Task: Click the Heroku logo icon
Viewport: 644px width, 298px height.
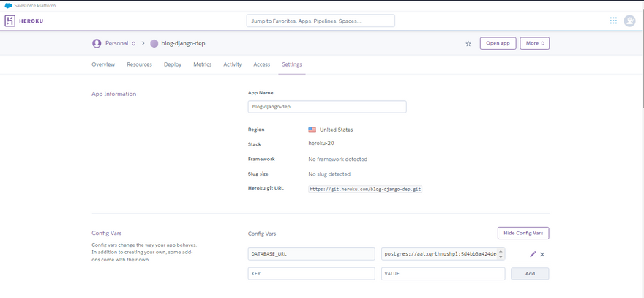Action: click(x=10, y=21)
